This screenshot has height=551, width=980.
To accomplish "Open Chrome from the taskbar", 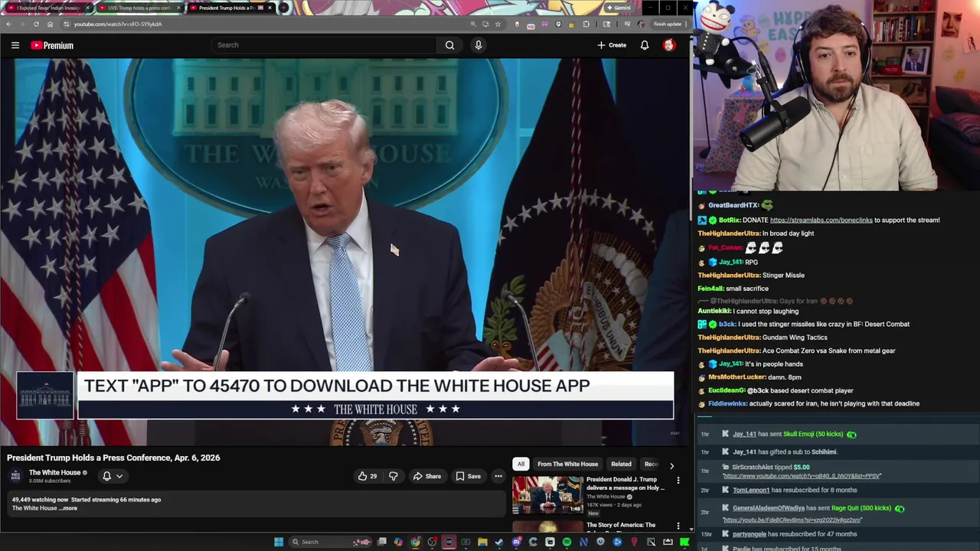I will pos(415,542).
